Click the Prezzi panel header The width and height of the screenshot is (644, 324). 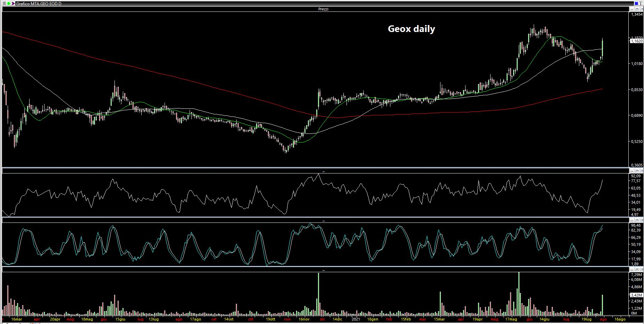pos(315,9)
